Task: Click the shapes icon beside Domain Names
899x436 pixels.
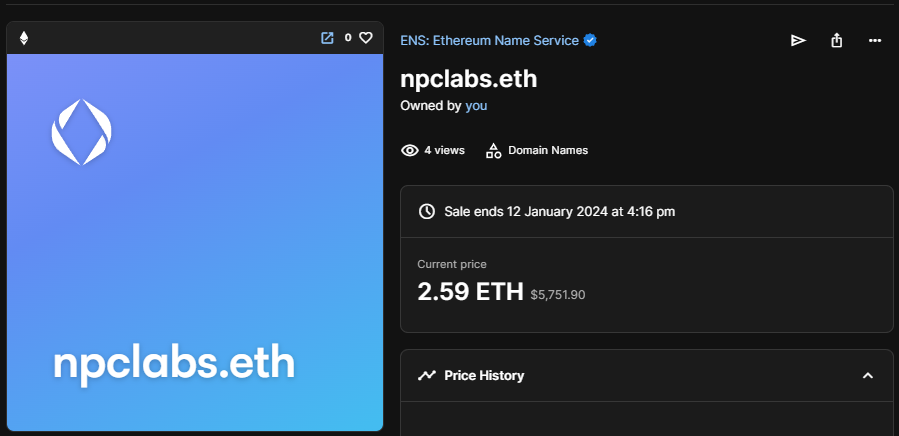Action: [x=493, y=150]
